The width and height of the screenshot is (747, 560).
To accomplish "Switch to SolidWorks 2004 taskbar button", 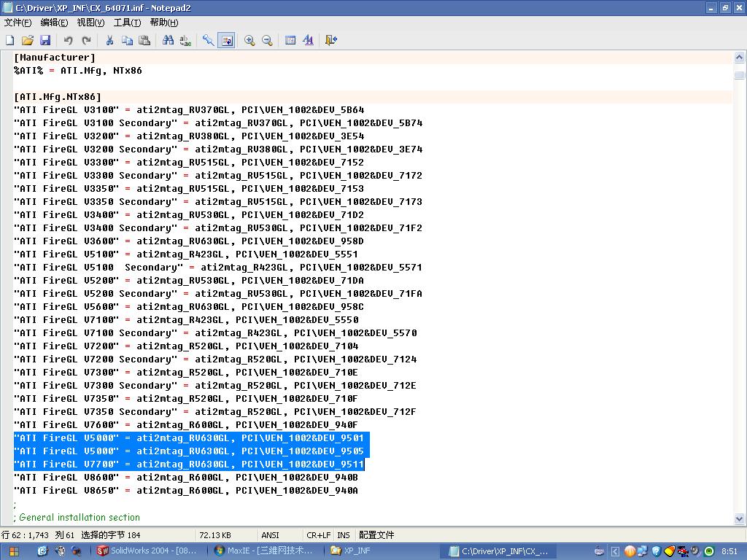I will [x=147, y=551].
